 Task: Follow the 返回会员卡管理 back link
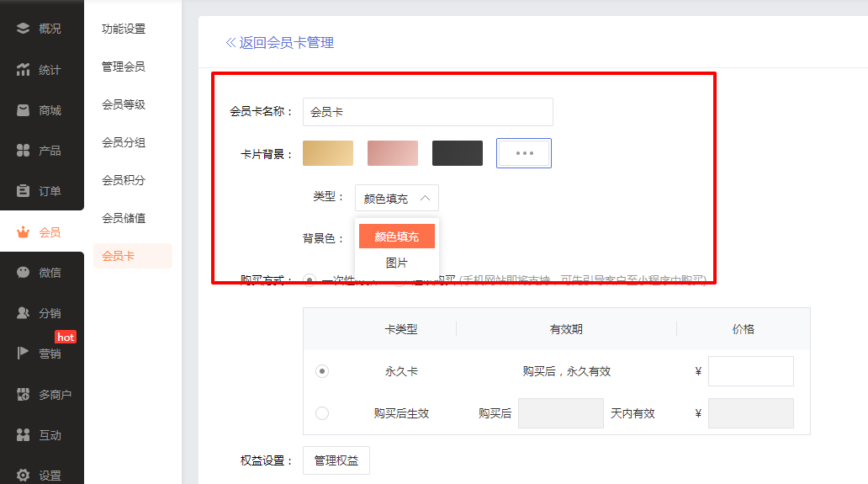279,42
